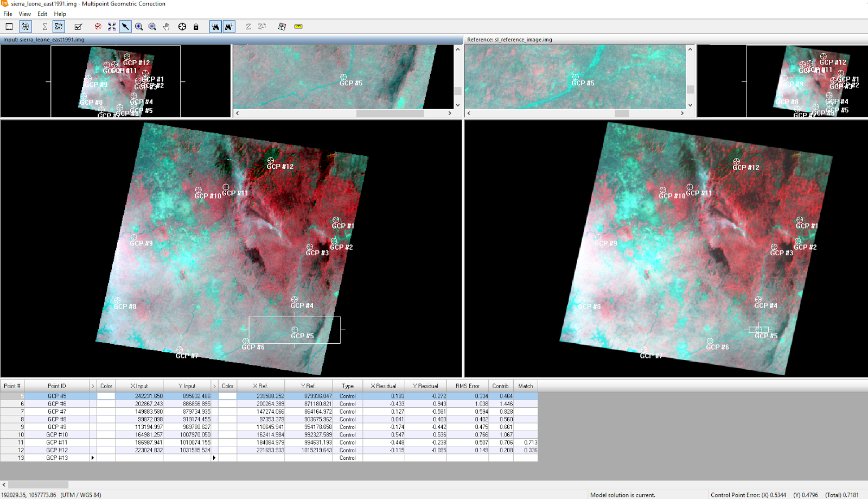The width and height of the screenshot is (868, 499).
Task: Toggle the automatic transform calculation checkbox icon
Action: point(78,27)
